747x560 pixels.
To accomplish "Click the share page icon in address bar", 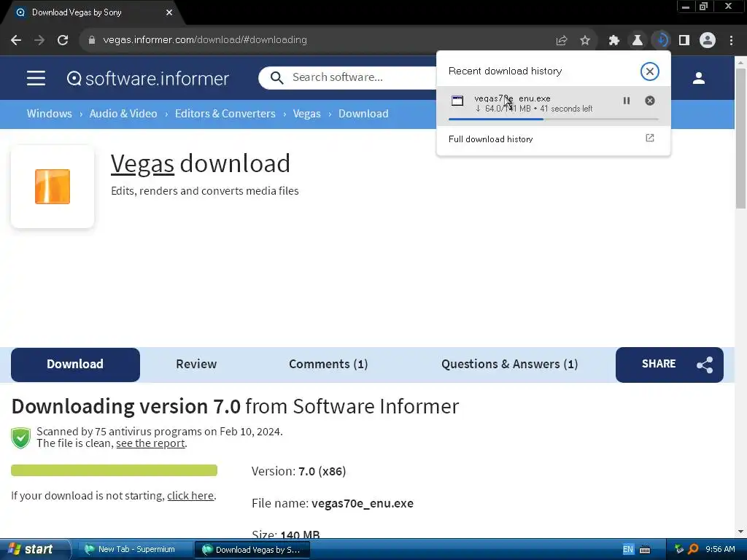I will click(562, 41).
